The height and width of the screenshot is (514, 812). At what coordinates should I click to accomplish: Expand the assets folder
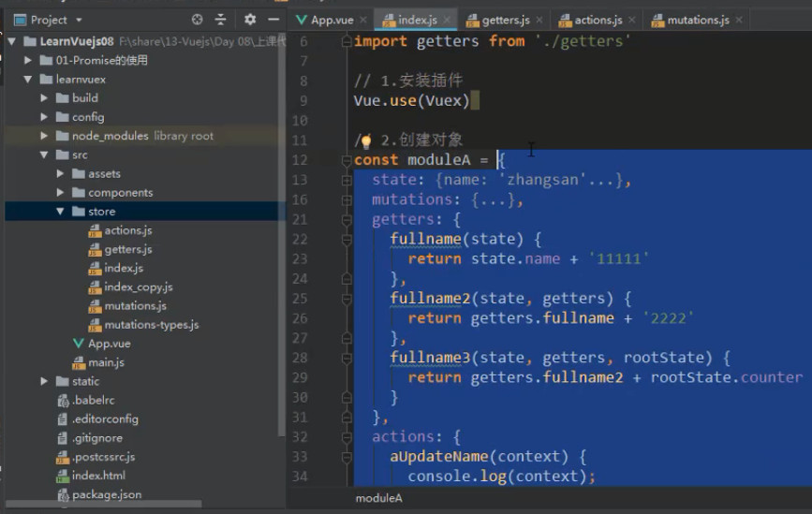pos(60,173)
